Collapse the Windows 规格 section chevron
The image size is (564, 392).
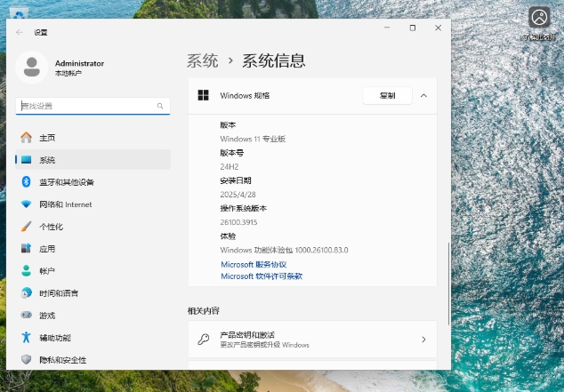point(423,95)
